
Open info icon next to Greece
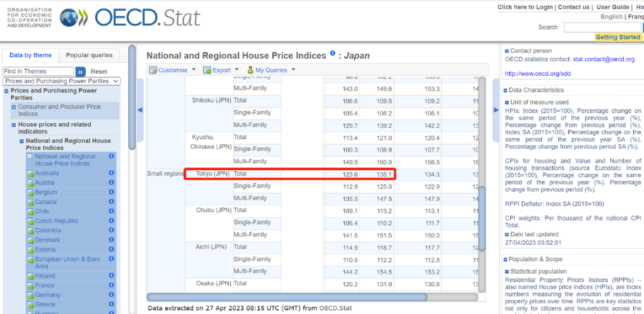coord(111,304)
